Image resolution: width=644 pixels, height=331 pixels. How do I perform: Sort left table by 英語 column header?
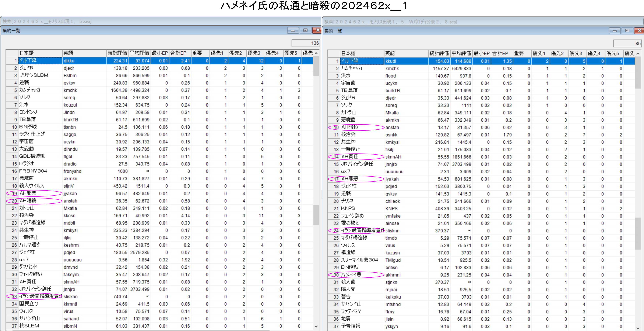(x=84, y=53)
